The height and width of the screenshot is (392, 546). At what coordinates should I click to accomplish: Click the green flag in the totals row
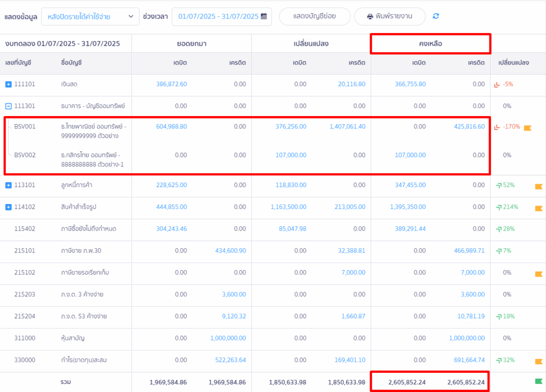pyautogui.click(x=539, y=381)
